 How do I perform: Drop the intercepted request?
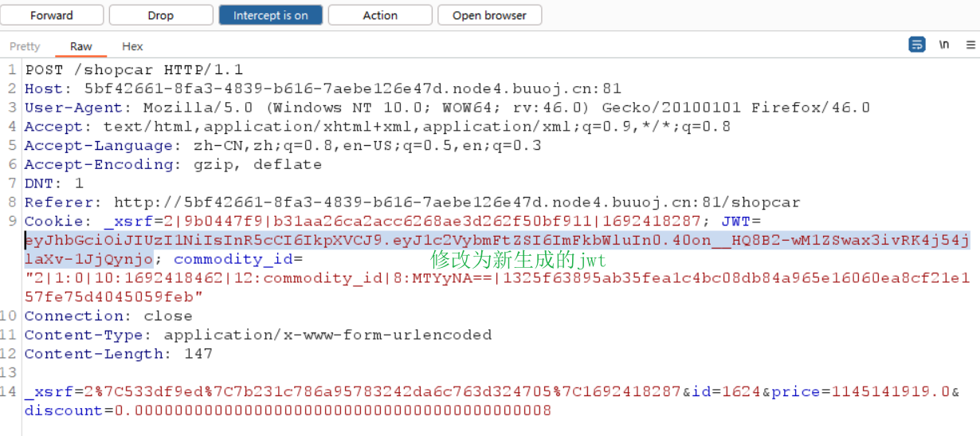coord(161,15)
